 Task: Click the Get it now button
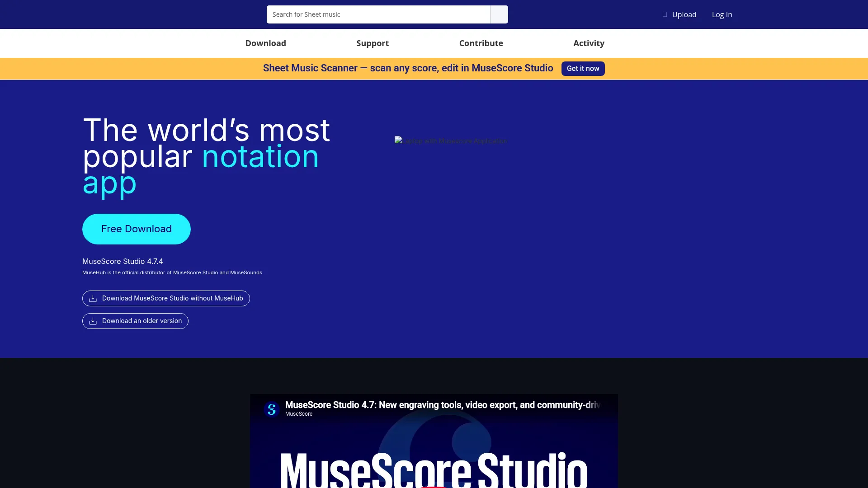tap(583, 69)
